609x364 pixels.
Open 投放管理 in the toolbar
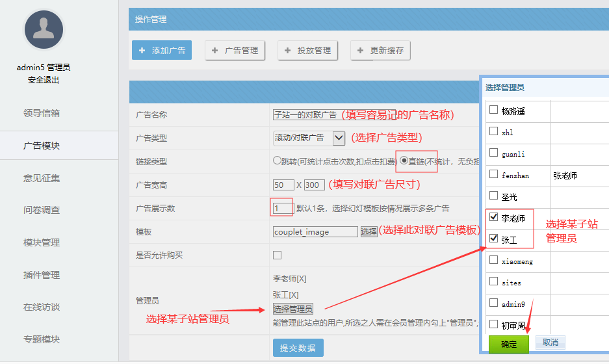coord(307,50)
